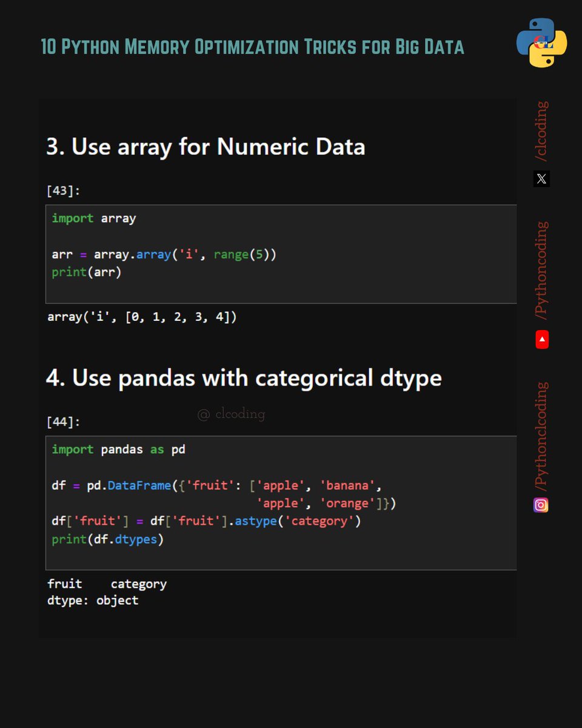Click the 'print(arr)' code line
582x728 pixels.
coord(87,272)
